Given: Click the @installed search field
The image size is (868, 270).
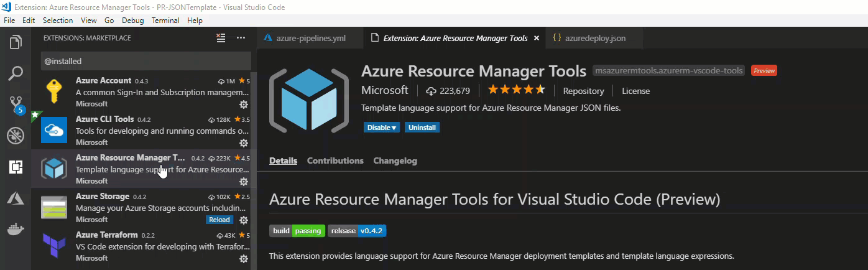Looking at the screenshot, I should coord(145,61).
